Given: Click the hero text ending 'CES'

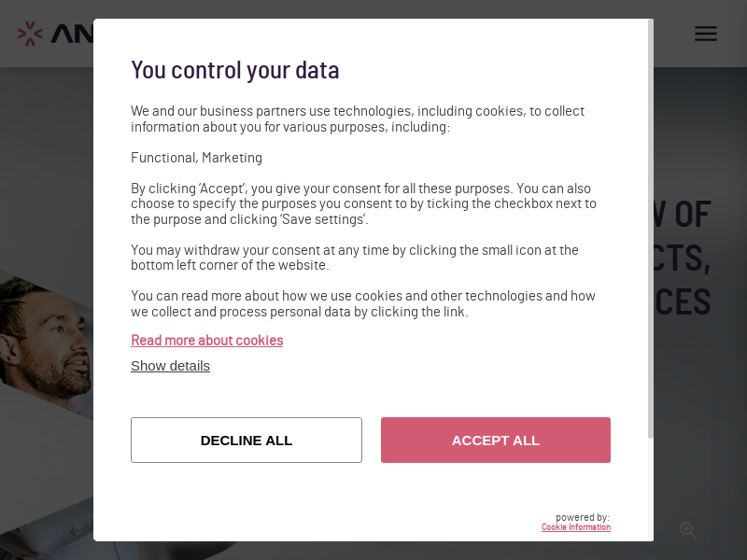Looking at the screenshot, I should [x=686, y=302].
